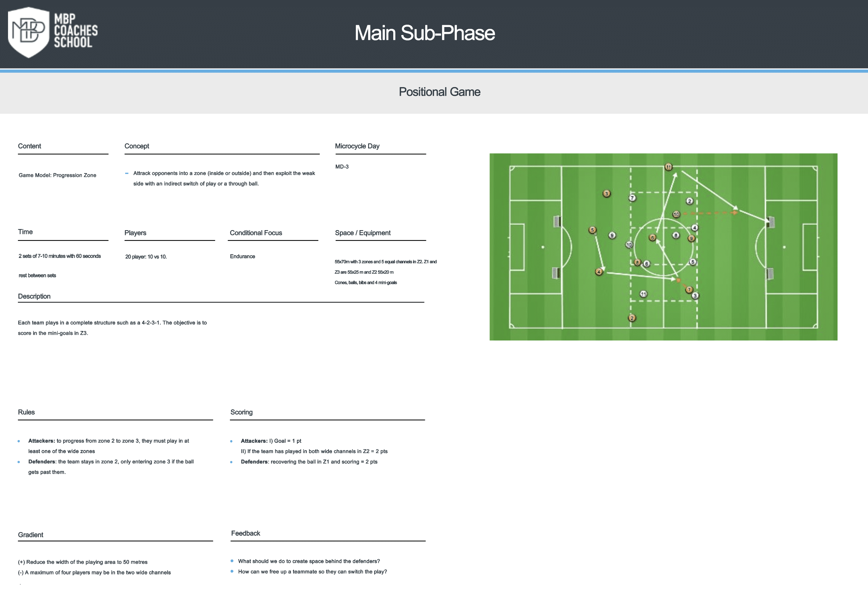Click the Scoring section heading
Screen dimensions: 868x595
coord(241,412)
